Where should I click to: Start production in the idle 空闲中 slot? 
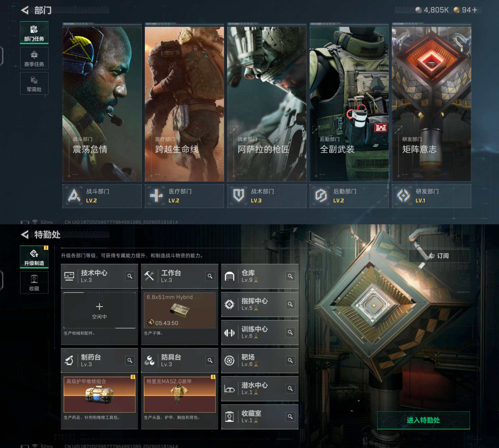(100, 310)
